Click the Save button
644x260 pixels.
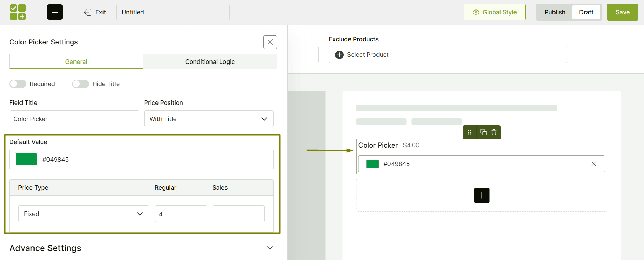[622, 12]
